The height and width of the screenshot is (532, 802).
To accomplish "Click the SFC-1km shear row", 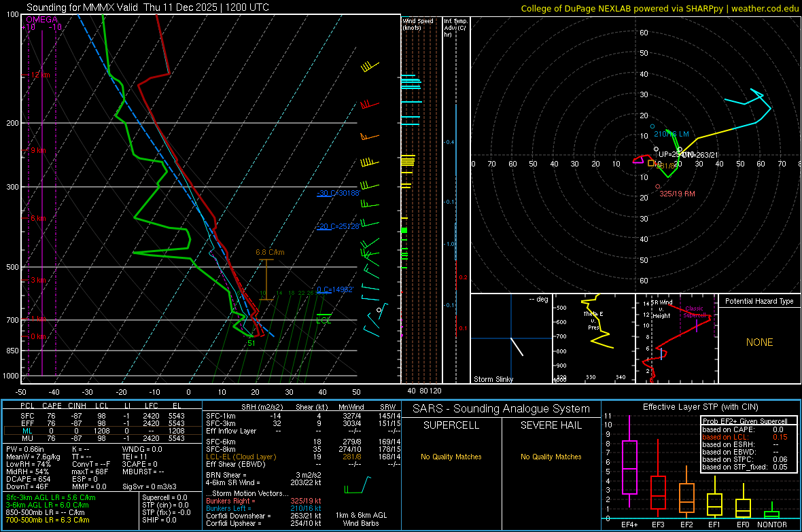I will [303, 416].
